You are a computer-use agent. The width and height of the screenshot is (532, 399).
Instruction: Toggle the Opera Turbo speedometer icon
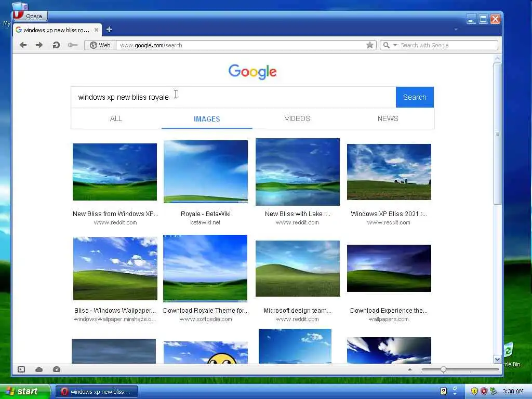click(x=57, y=369)
